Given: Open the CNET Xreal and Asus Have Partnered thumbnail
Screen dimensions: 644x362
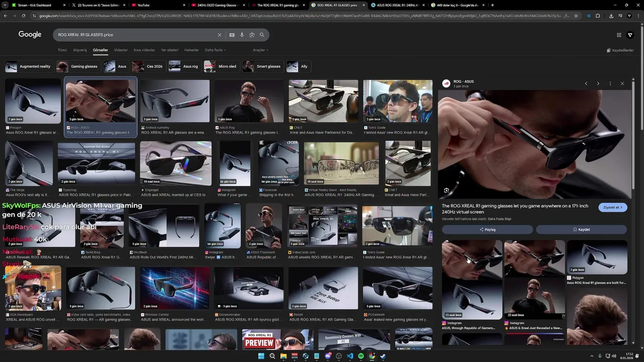Looking at the screenshot, I should 323,101.
